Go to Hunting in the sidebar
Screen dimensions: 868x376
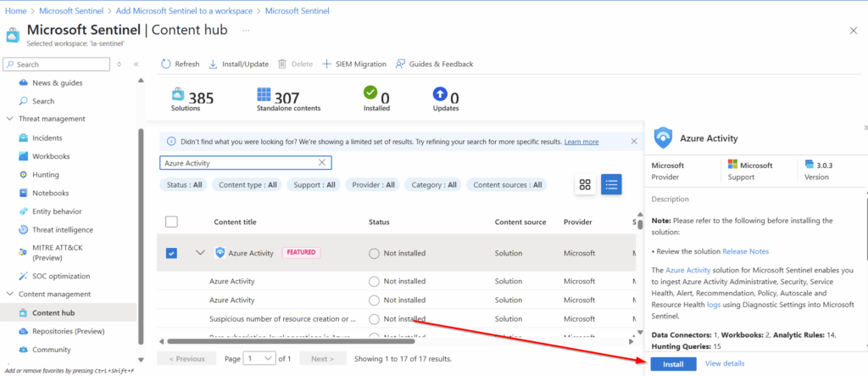click(46, 175)
